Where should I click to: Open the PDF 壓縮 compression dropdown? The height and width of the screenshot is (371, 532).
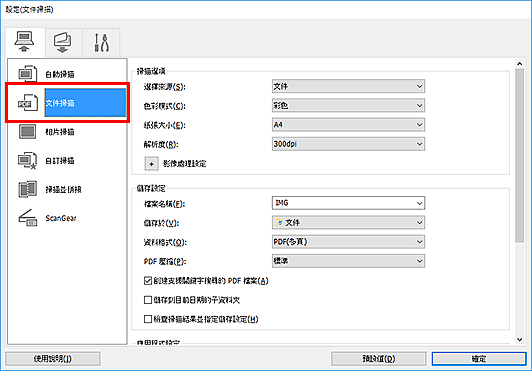(x=348, y=261)
